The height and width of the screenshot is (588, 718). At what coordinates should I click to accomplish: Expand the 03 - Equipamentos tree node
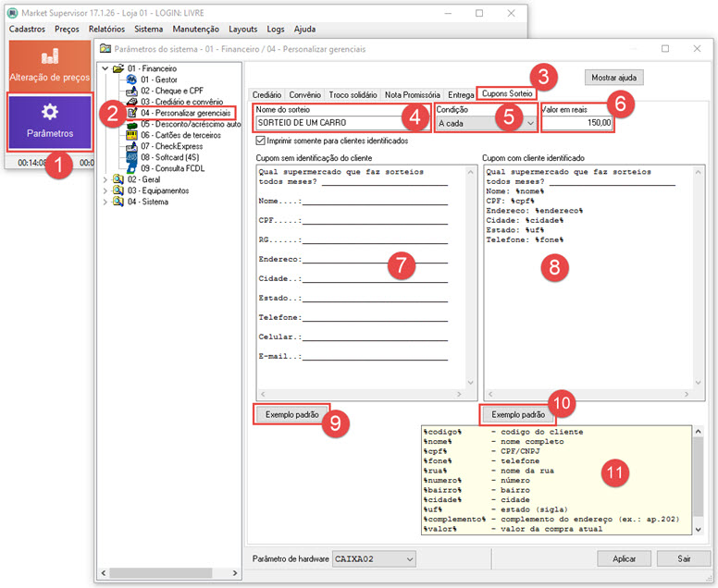coord(105,190)
